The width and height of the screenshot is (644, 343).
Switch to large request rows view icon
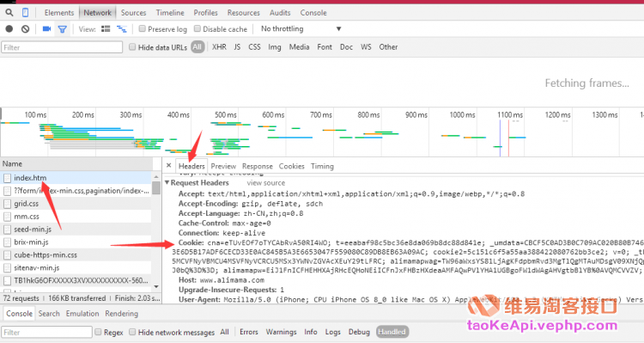[x=106, y=28]
